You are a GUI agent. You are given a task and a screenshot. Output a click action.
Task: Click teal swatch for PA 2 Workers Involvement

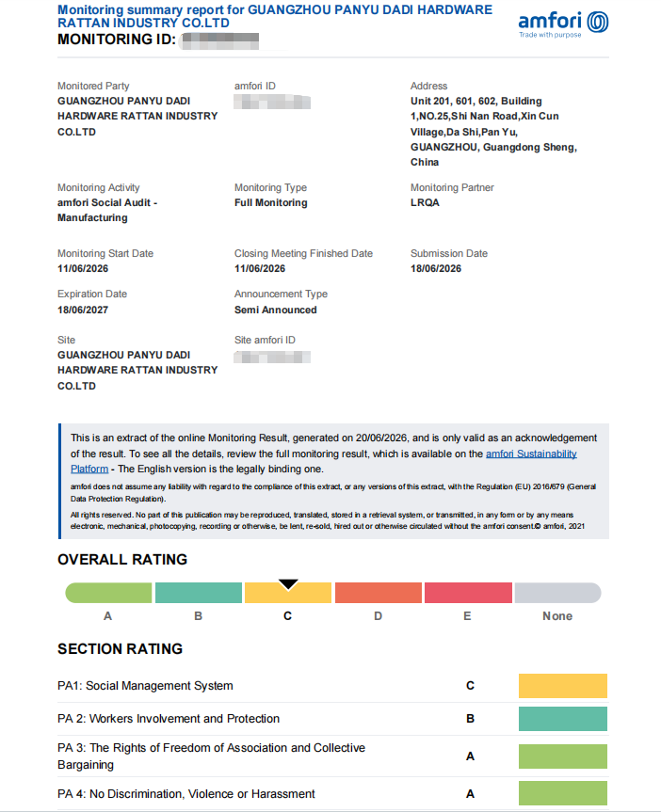pos(562,719)
